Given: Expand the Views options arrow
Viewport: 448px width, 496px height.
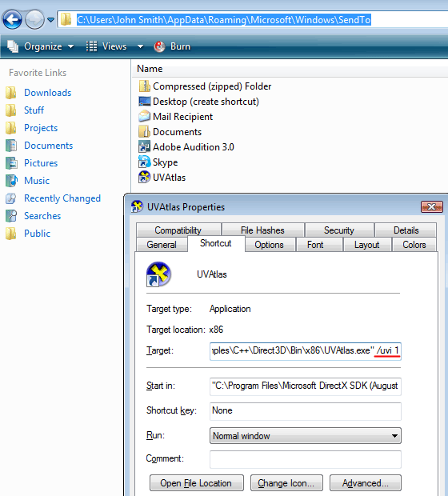Looking at the screenshot, I should point(140,47).
